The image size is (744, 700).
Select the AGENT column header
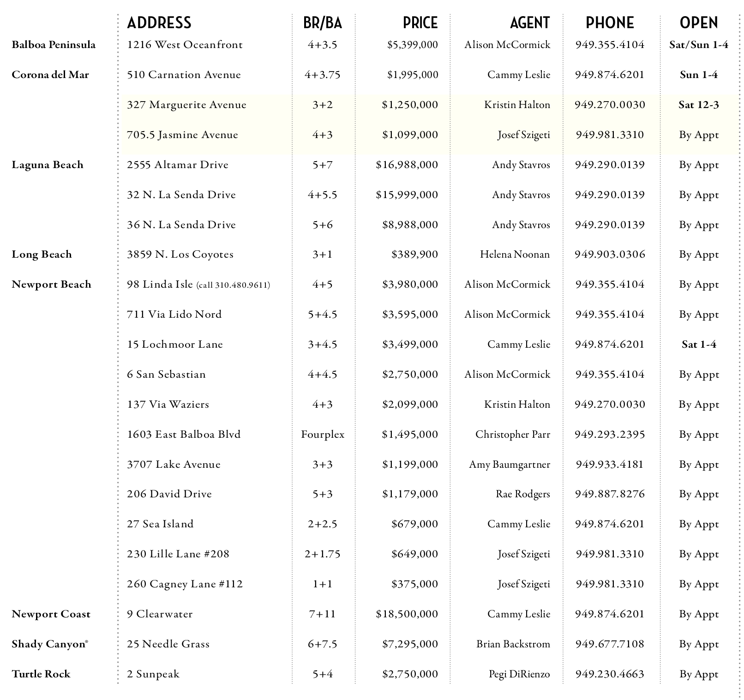pos(529,23)
